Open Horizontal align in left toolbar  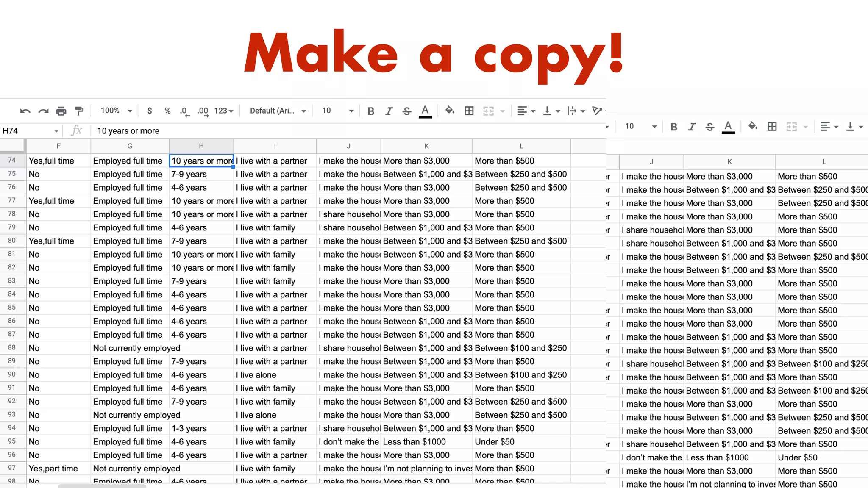(526, 111)
